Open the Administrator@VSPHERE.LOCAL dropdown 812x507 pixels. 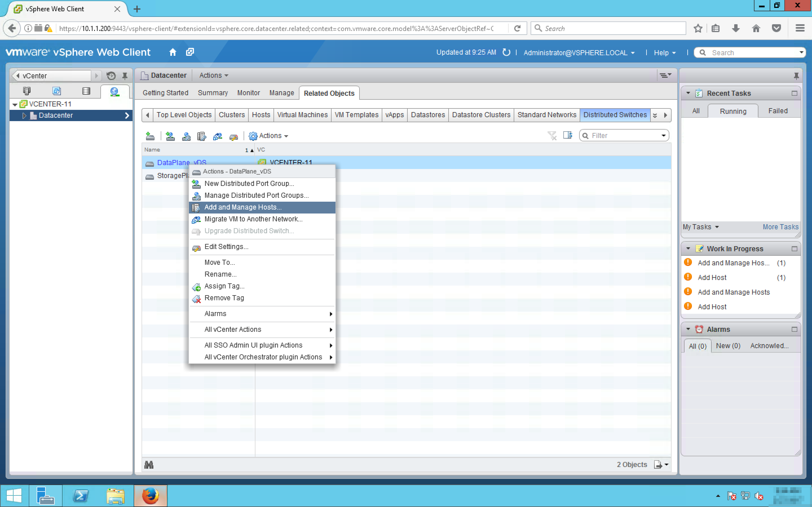[x=579, y=53]
